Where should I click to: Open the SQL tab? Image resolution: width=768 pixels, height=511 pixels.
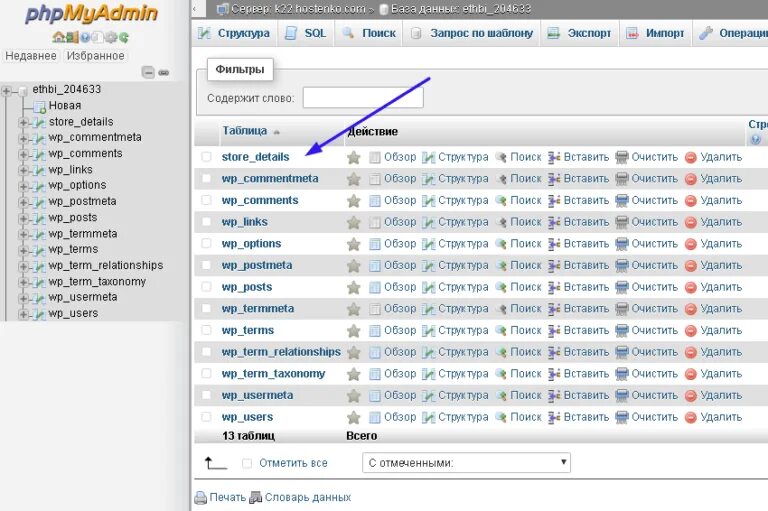[306, 33]
